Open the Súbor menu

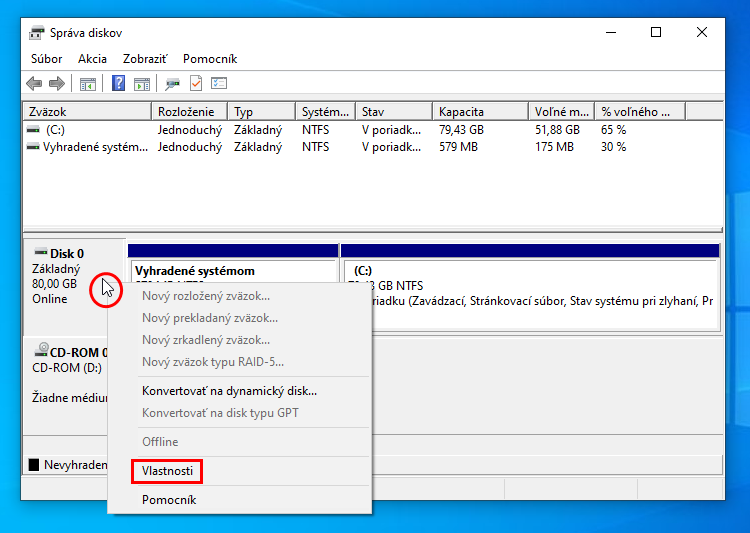[46, 59]
